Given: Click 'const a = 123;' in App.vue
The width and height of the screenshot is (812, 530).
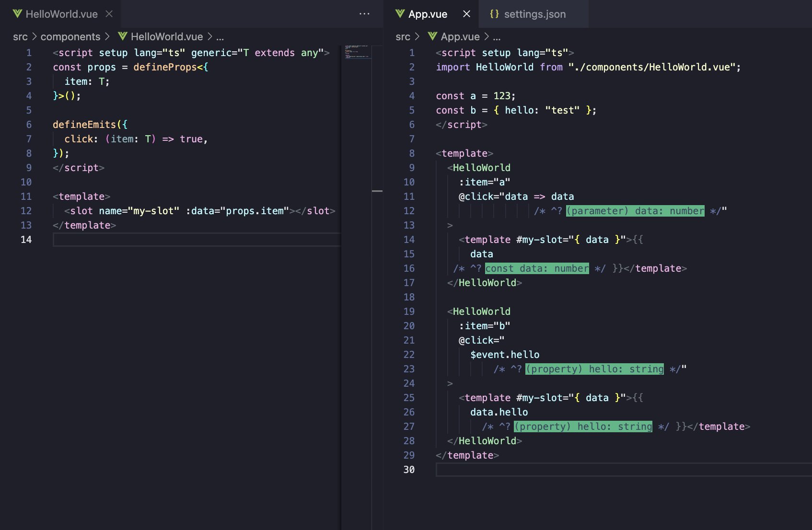Looking at the screenshot, I should tap(476, 96).
